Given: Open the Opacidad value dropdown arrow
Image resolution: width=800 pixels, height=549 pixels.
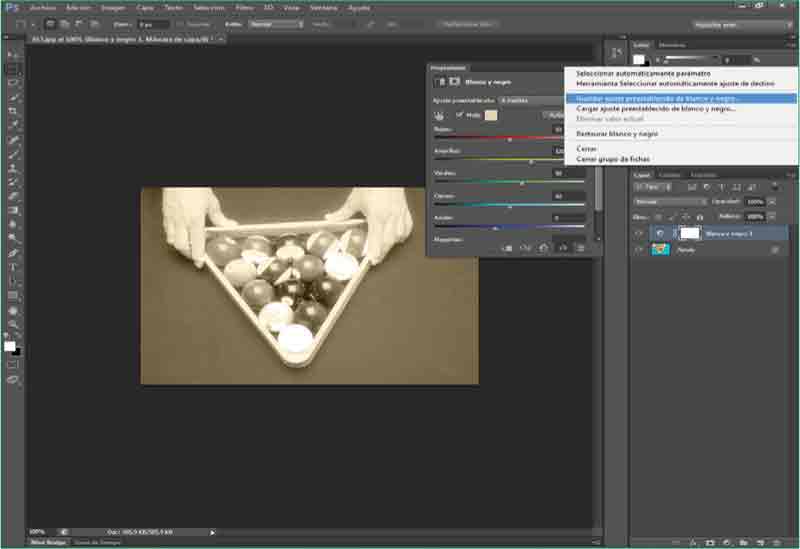Looking at the screenshot, I should (x=772, y=201).
